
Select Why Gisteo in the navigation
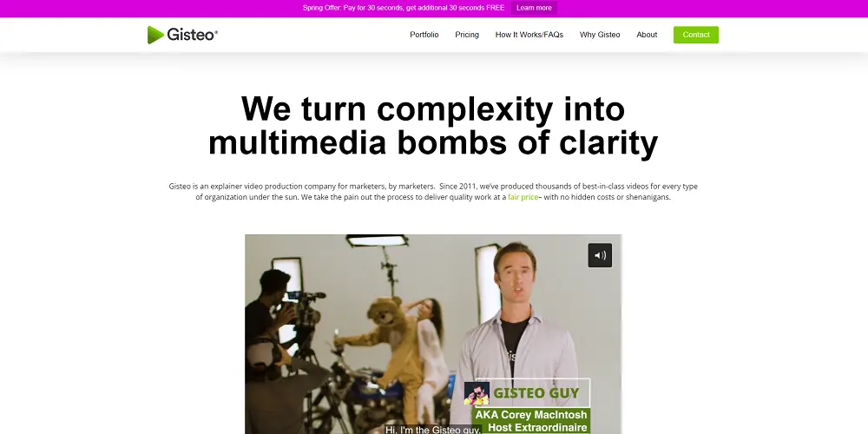click(x=600, y=35)
